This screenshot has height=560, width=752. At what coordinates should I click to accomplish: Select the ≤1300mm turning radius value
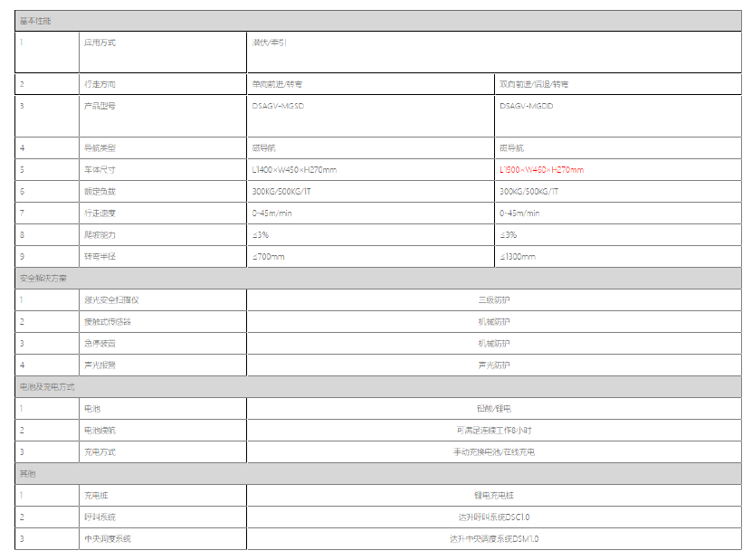518,256
